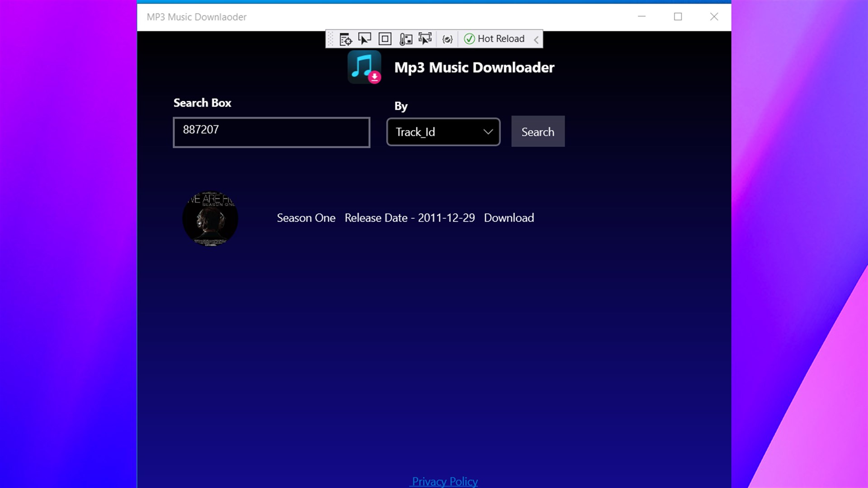The image size is (868, 488).
Task: Toggle Track Focused Element icon
Action: [x=425, y=39]
